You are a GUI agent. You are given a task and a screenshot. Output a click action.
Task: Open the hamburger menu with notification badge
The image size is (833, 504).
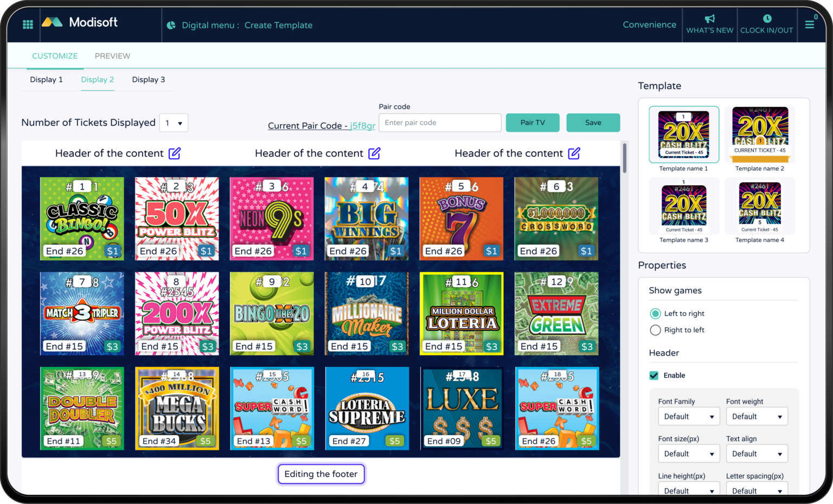pyautogui.click(x=810, y=24)
